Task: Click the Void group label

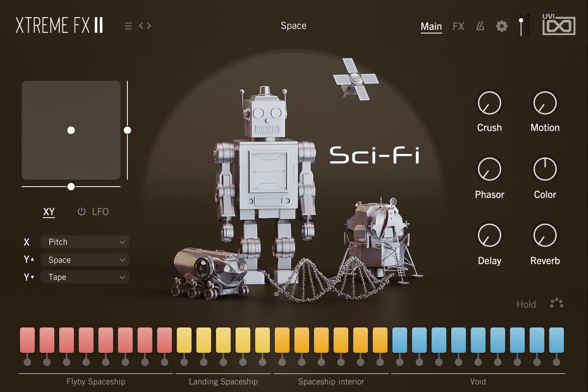Action: pos(478,382)
